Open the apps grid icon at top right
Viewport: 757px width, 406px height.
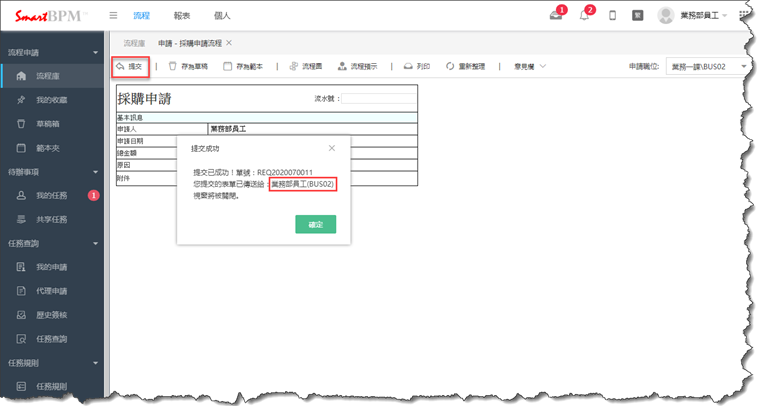743,15
